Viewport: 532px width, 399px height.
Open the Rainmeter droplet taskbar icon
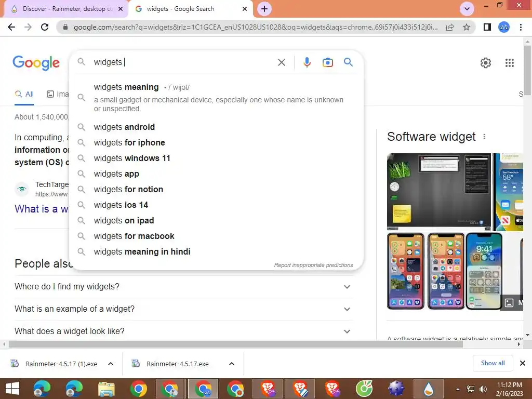pos(429,389)
